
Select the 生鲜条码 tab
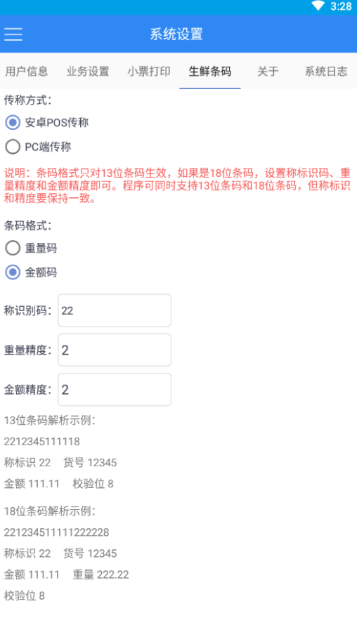click(210, 72)
